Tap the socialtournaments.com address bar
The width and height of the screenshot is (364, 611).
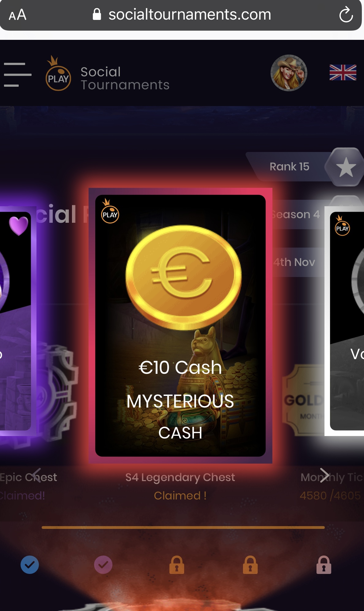point(182,15)
